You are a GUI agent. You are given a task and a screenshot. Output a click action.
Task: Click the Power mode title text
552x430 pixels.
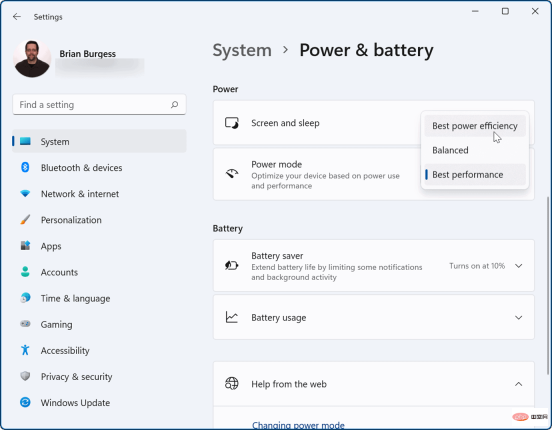[276, 164]
